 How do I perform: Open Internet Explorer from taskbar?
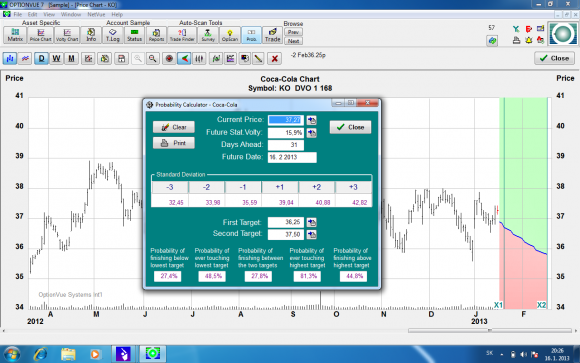(41, 354)
